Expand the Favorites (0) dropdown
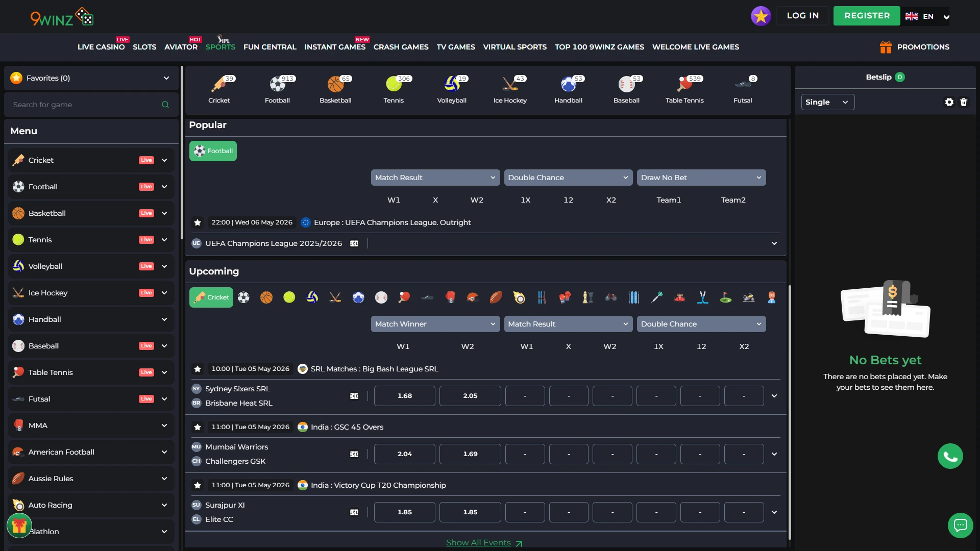The width and height of the screenshot is (980, 551). coord(91,78)
